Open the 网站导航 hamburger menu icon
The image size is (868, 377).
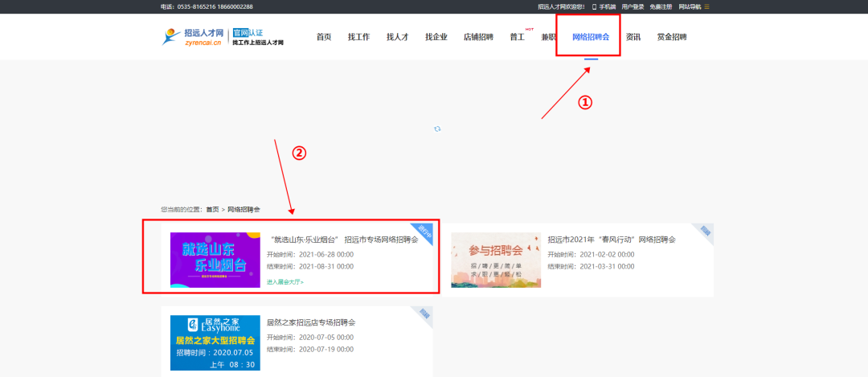coord(706,6)
